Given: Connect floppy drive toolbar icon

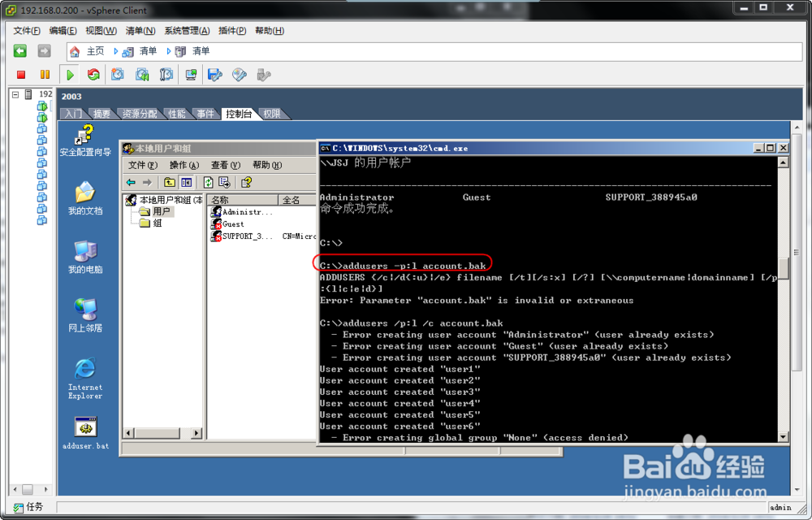Looking at the screenshot, I should [x=215, y=75].
